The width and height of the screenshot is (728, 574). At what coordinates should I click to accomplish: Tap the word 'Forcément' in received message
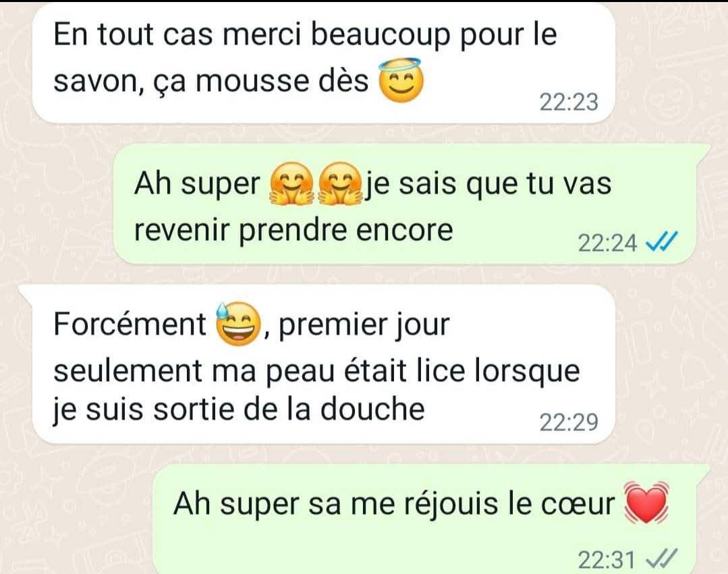pyautogui.click(x=130, y=324)
